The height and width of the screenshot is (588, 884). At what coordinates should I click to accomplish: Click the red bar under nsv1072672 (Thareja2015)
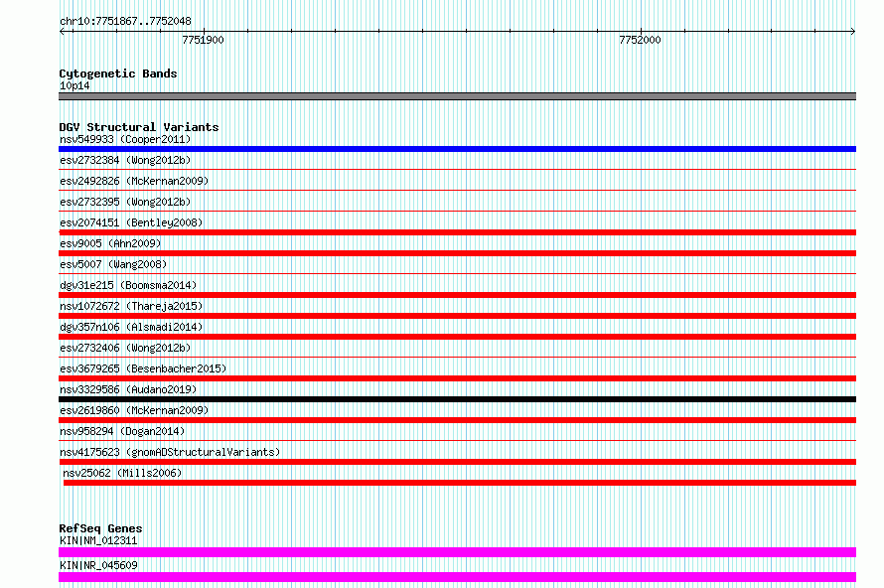pos(457,316)
